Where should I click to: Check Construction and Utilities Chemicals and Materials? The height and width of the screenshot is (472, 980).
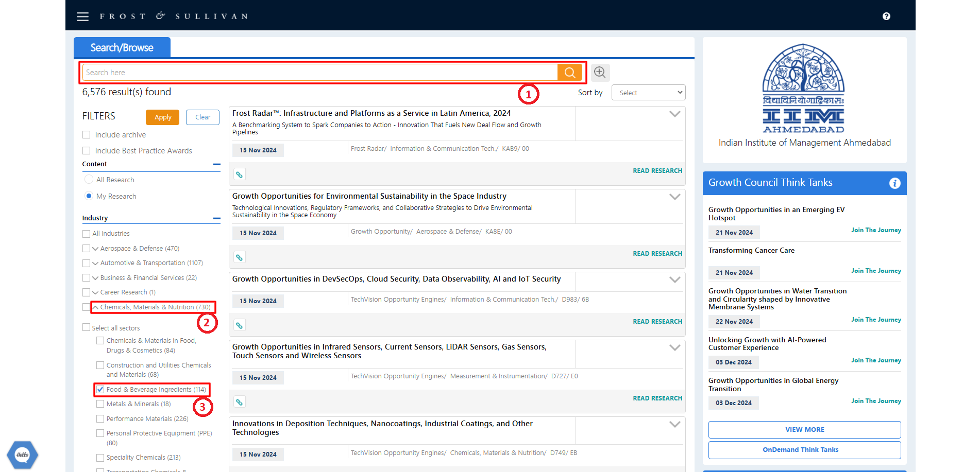100,365
